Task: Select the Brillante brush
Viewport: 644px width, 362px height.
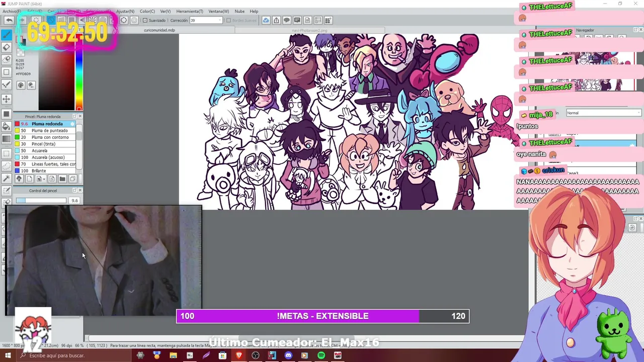Action: (x=45, y=170)
